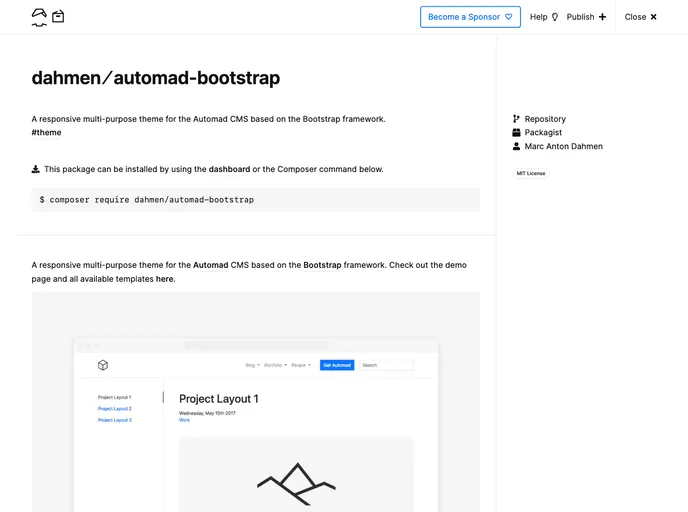Click the Repository branch icon
688x512 pixels.
[x=516, y=119]
